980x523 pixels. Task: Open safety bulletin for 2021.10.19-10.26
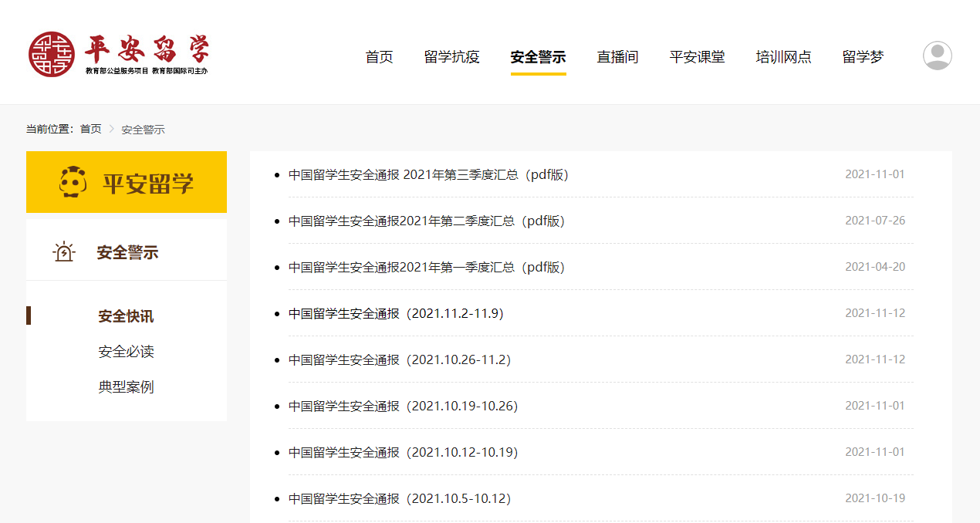coord(403,406)
